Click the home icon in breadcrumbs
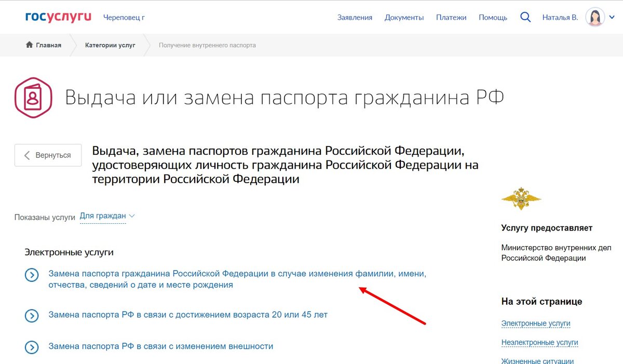The image size is (623, 364). (29, 45)
